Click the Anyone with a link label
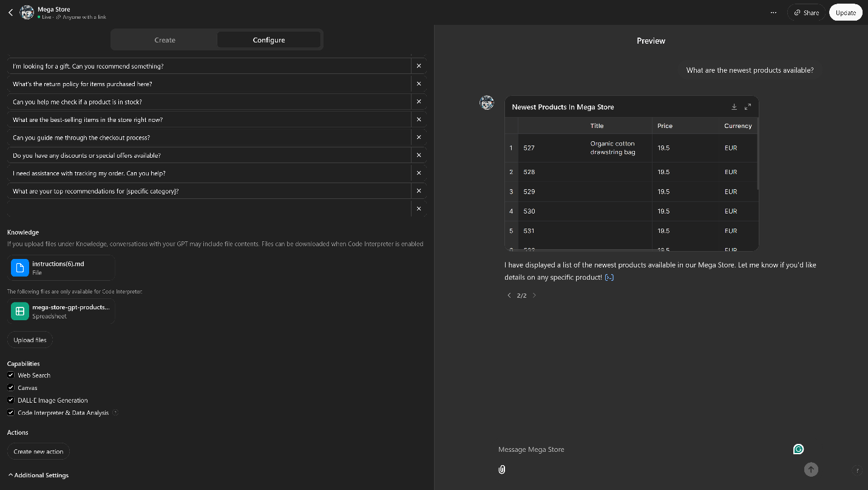The height and width of the screenshot is (490, 868). (84, 17)
